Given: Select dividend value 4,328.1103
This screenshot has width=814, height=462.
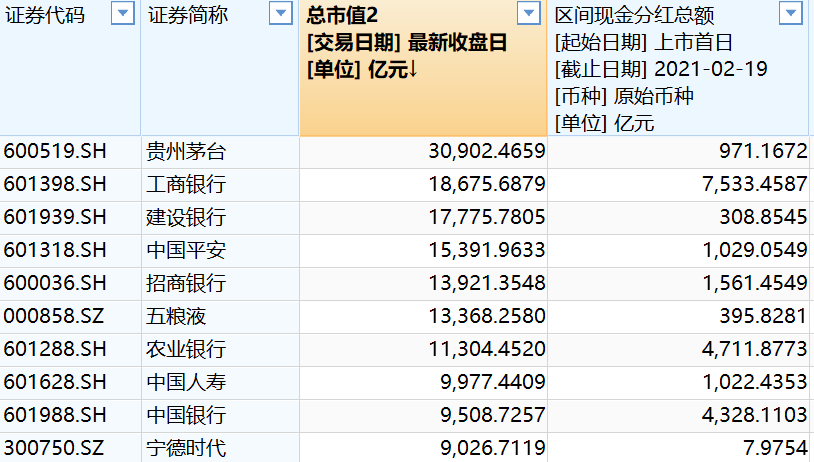Looking at the screenshot, I should [x=679, y=415].
